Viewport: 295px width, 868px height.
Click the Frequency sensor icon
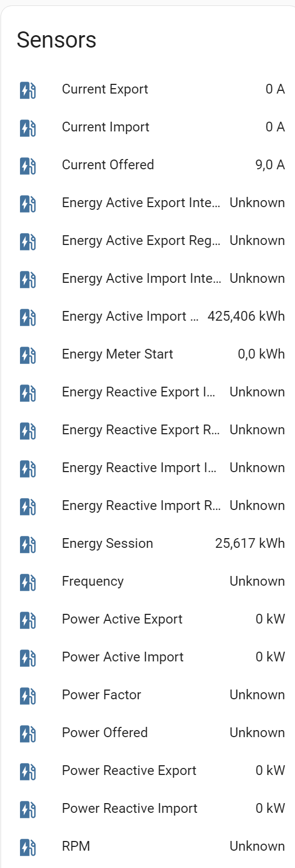tap(28, 581)
